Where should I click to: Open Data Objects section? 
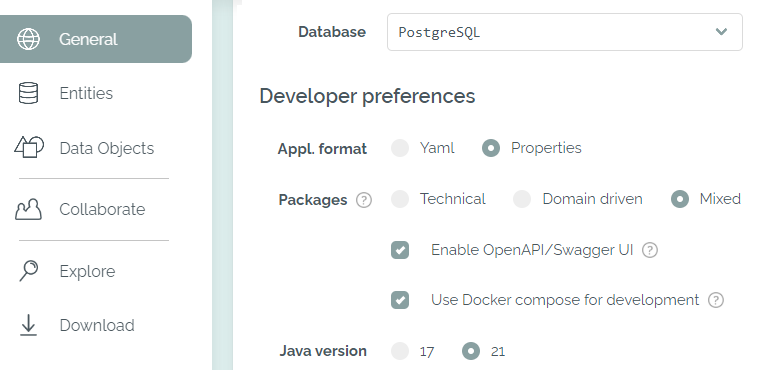tap(107, 148)
